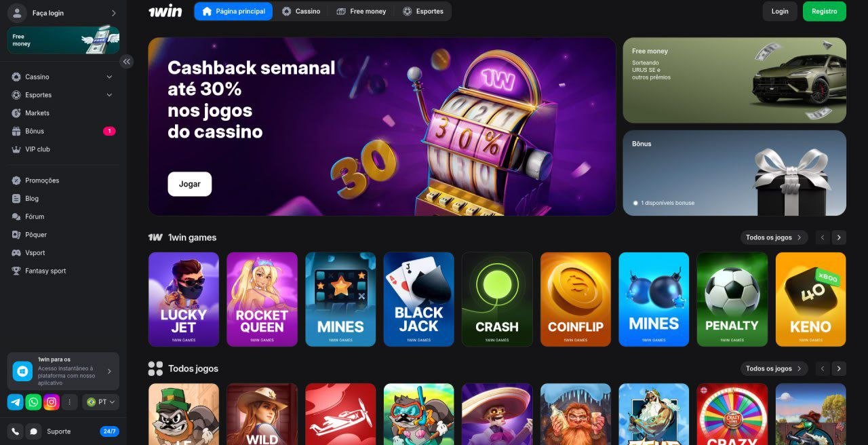This screenshot has height=445, width=868.
Task: Expand the Cassino sidebar section
Action: pyautogui.click(x=109, y=77)
